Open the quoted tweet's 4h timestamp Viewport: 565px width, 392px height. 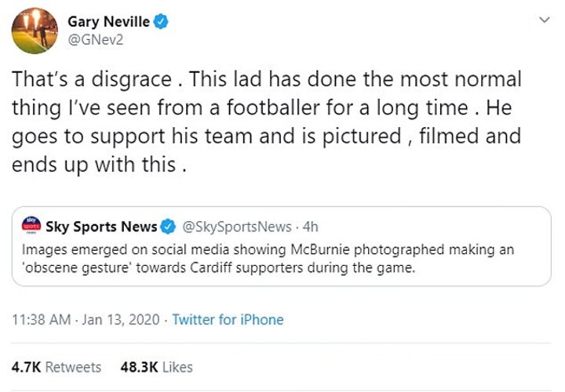[x=310, y=227]
